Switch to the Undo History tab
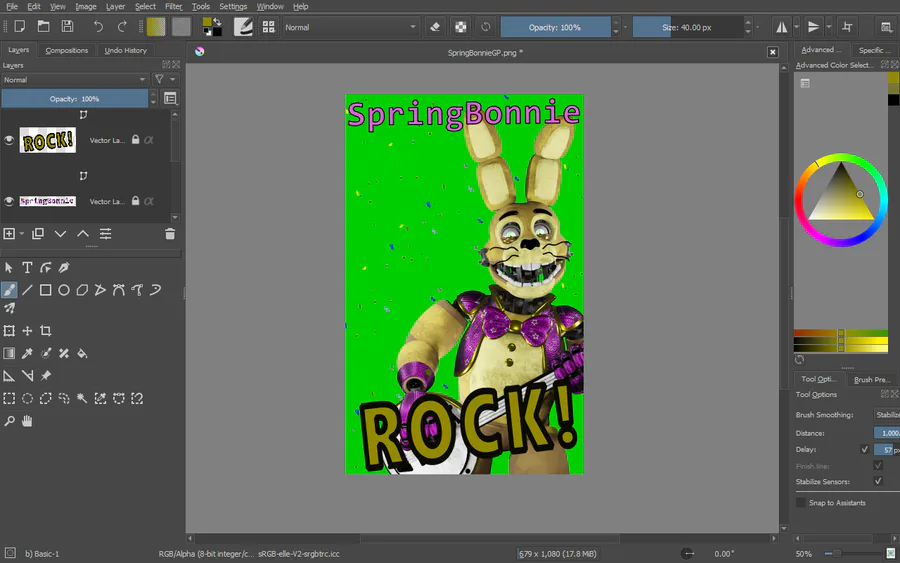The image size is (900, 563). pyautogui.click(x=126, y=51)
